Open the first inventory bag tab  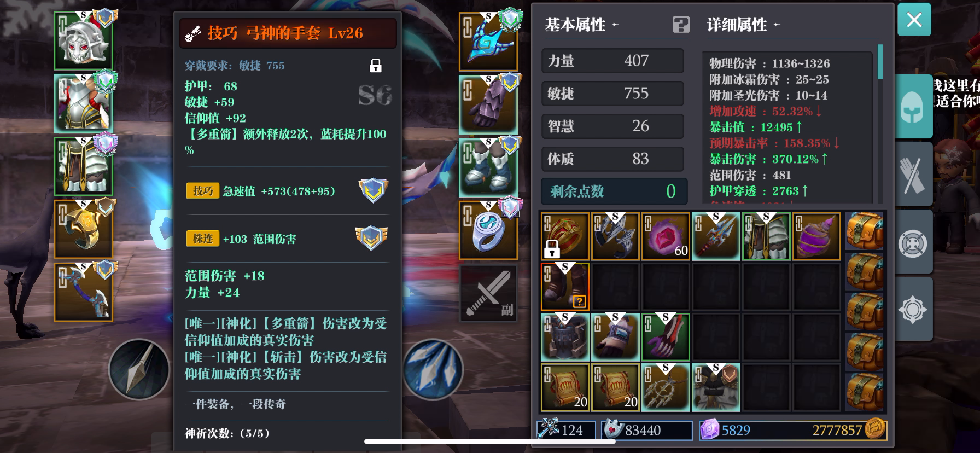[865, 231]
